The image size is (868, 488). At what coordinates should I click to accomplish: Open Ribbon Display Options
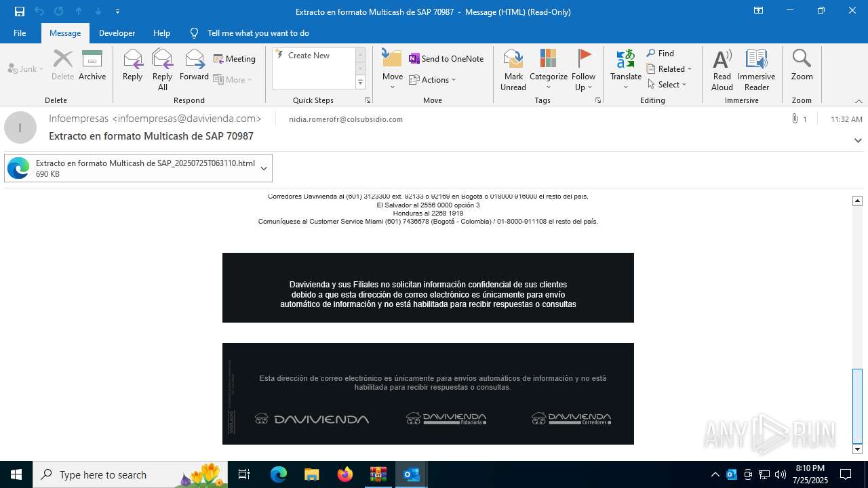pos(758,11)
